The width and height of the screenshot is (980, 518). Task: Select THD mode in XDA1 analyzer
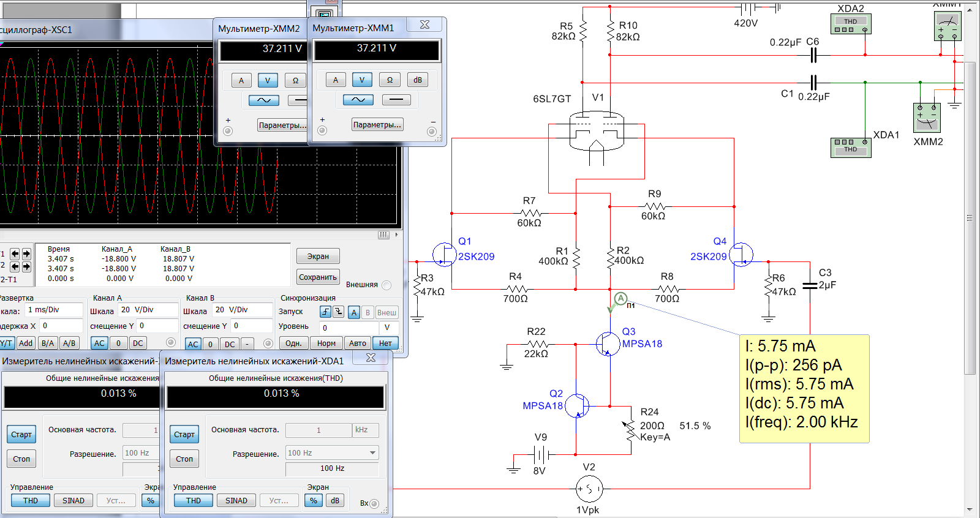[x=194, y=500]
